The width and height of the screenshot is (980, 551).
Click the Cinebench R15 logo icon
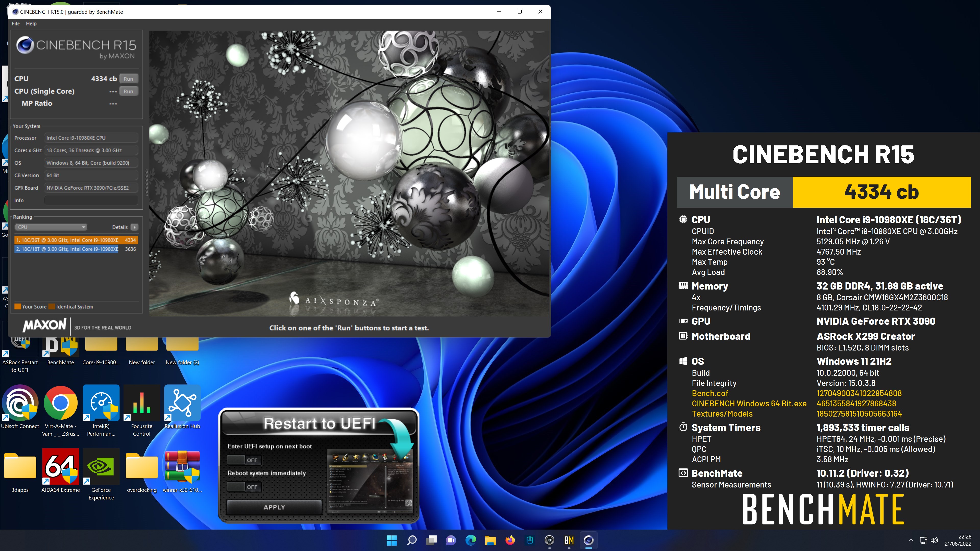[x=25, y=45]
